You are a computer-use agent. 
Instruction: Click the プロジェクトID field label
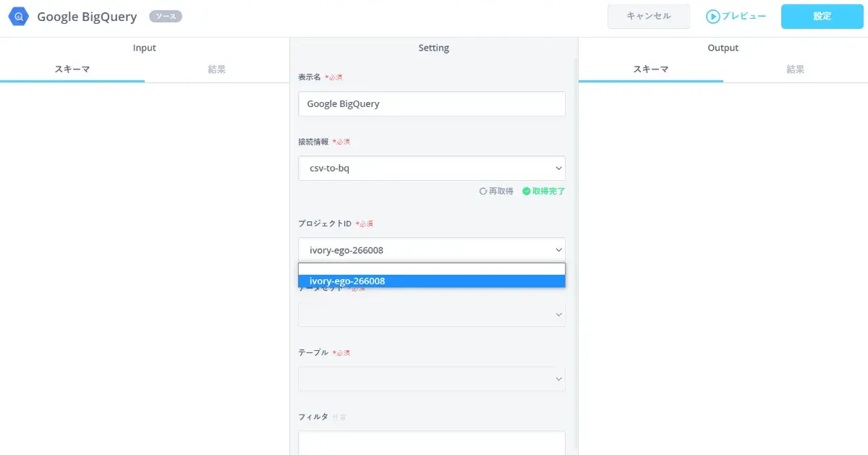pos(325,224)
